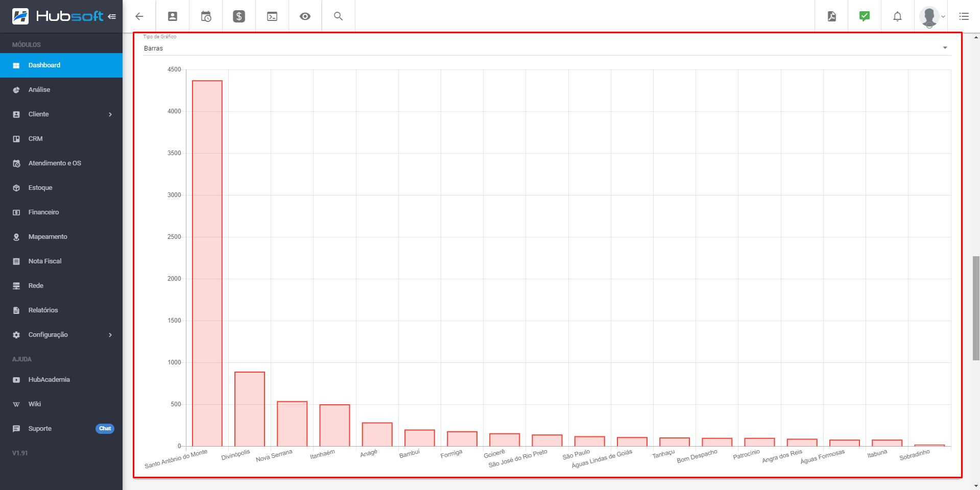This screenshot has width=980, height=490.
Task: Toggle the eye visibility icon
Action: click(305, 16)
